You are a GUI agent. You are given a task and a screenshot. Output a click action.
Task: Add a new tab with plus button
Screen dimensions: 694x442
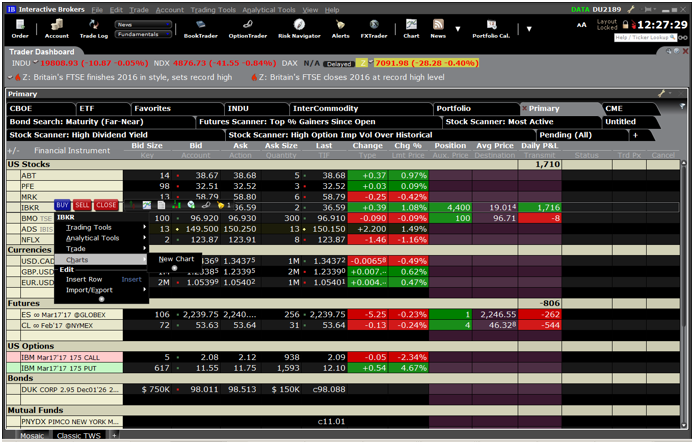636,135
